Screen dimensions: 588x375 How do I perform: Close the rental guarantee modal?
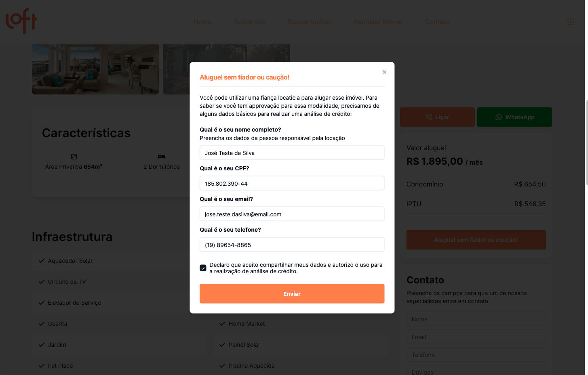(x=384, y=72)
